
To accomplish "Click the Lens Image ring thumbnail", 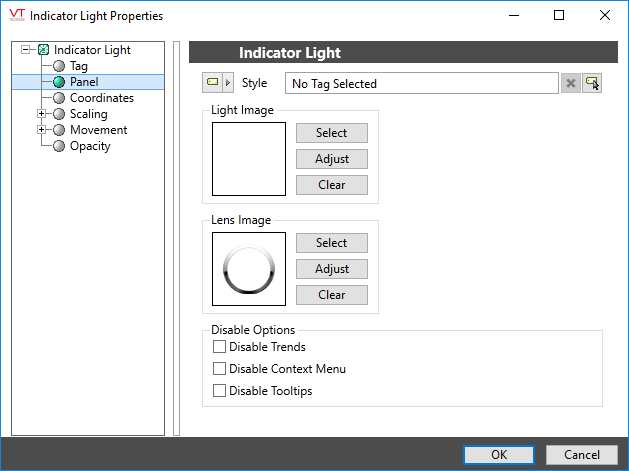I will tap(249, 269).
